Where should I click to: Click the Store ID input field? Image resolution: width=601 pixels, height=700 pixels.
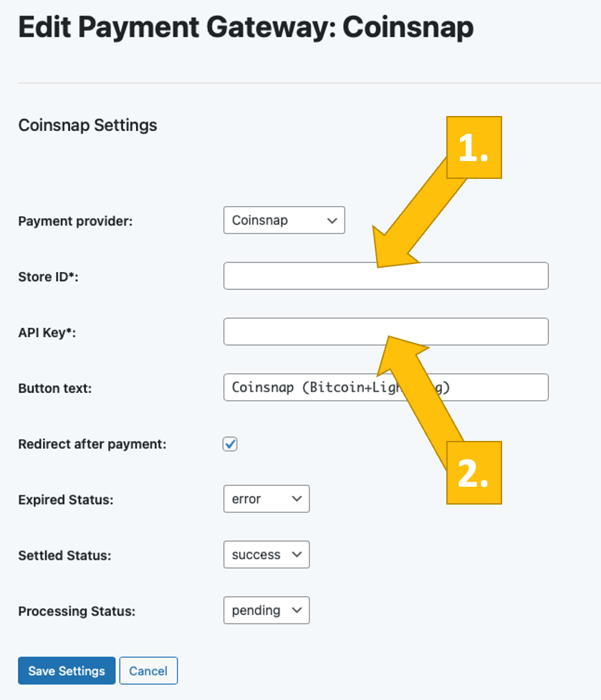tap(301, 276)
